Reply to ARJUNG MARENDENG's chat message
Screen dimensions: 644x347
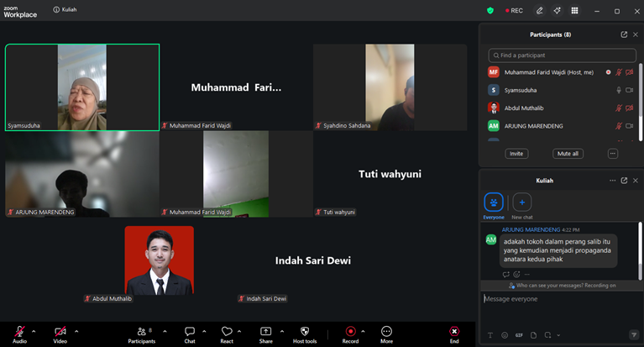505,274
